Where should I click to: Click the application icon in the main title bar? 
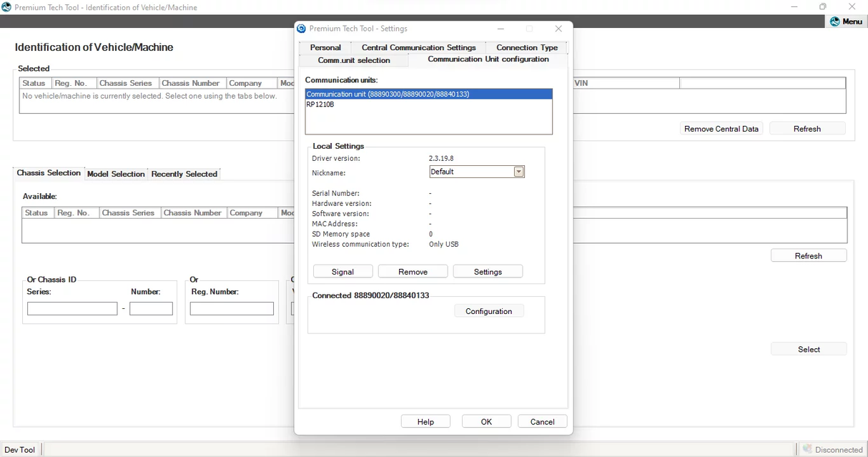pyautogui.click(x=7, y=6)
